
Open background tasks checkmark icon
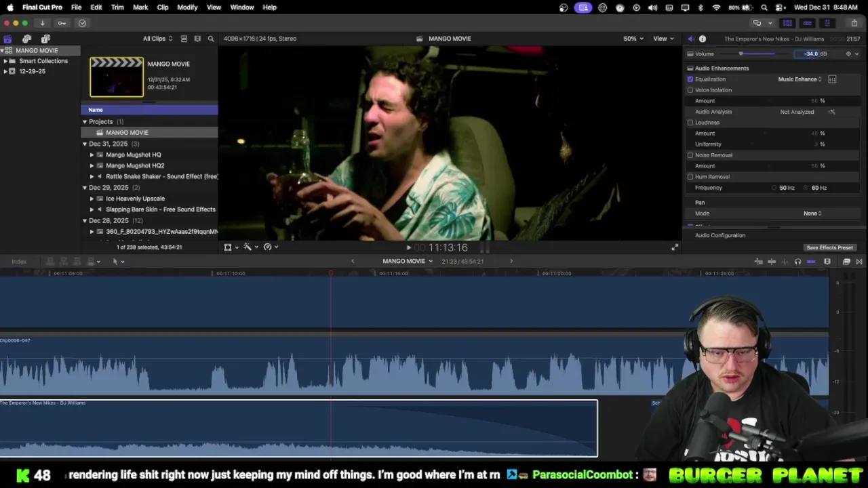tap(82, 23)
